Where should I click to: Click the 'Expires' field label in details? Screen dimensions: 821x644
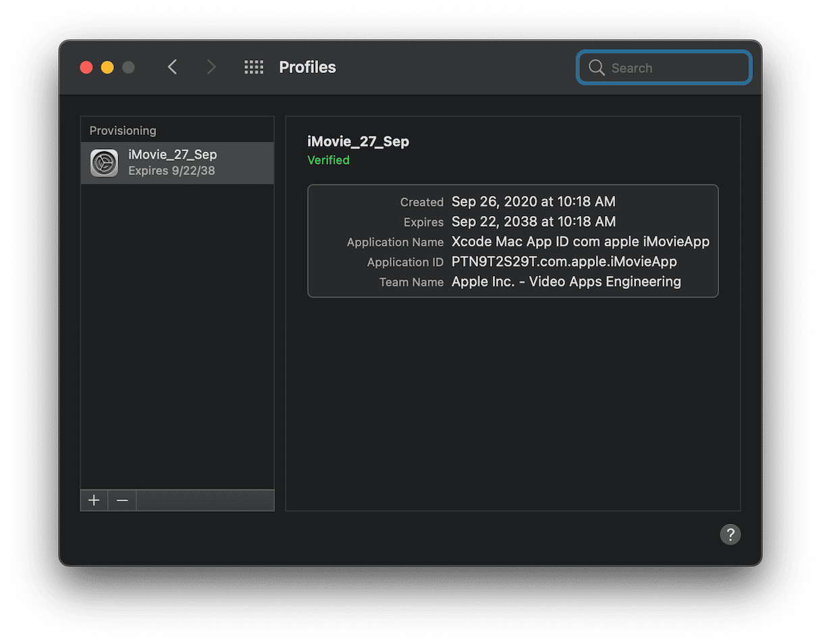423,222
